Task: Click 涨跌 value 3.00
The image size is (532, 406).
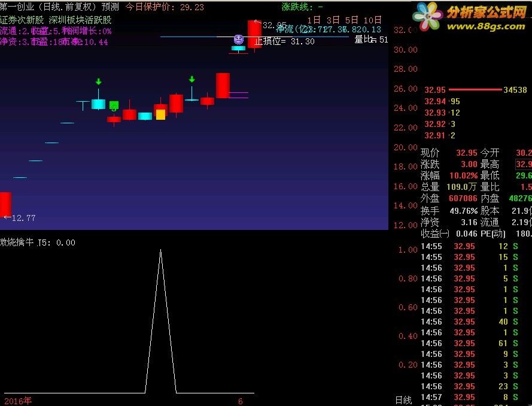Action: click(469, 164)
